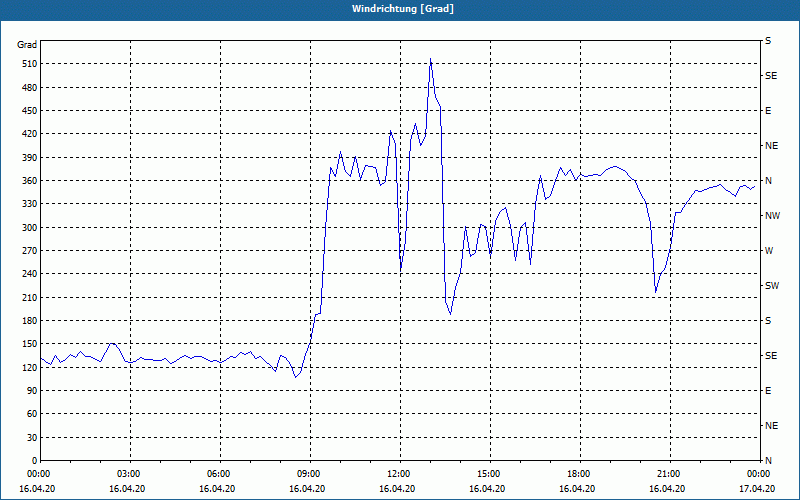Select the 300 y-axis value
800x500 pixels.
30,228
